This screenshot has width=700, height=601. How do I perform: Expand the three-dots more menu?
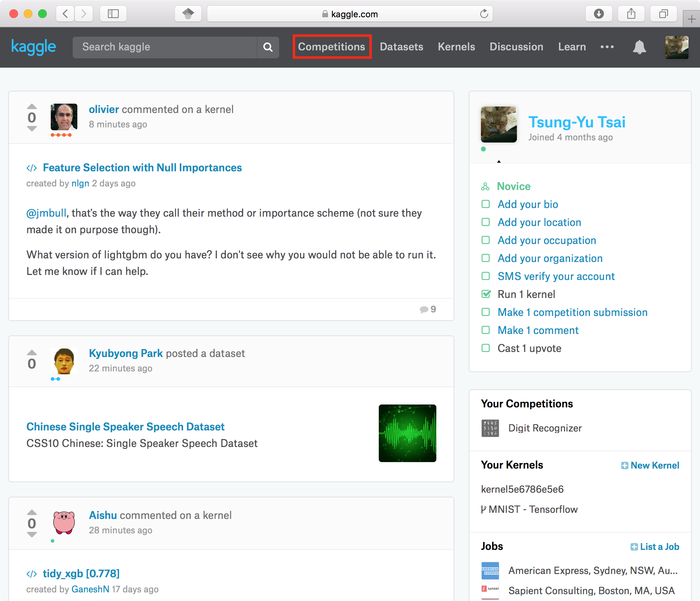click(x=607, y=47)
